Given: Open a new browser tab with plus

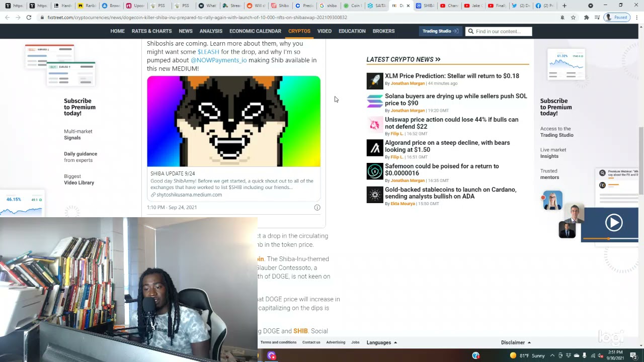Looking at the screenshot, I should tap(564, 6).
